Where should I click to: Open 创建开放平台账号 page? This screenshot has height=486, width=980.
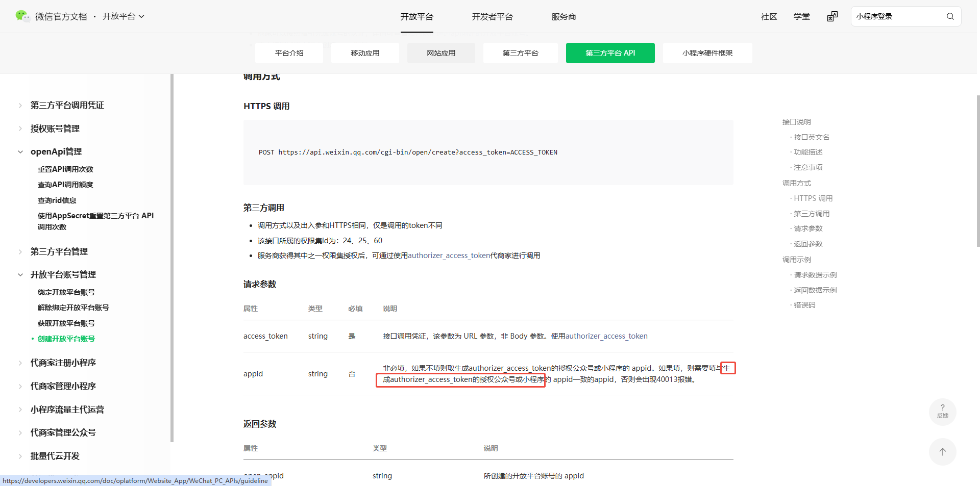click(x=66, y=339)
